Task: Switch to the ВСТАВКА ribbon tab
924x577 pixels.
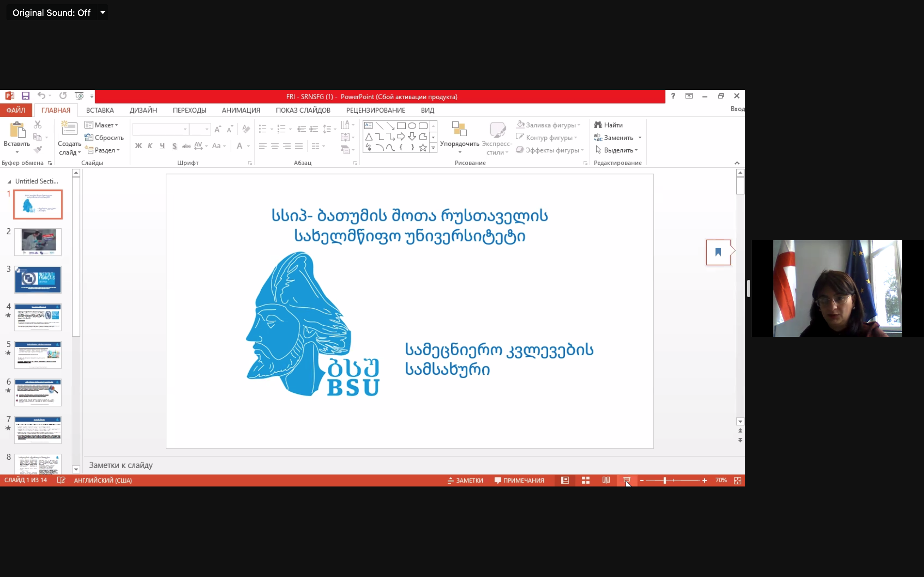Action: (99, 110)
